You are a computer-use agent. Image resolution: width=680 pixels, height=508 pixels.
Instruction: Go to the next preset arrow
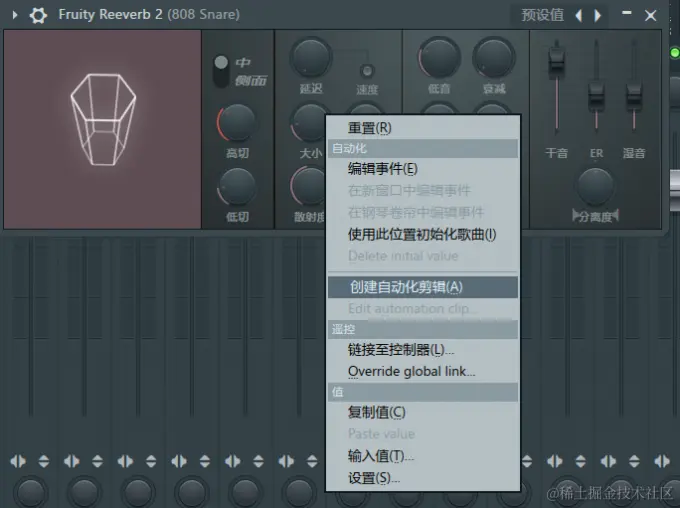[x=598, y=16]
